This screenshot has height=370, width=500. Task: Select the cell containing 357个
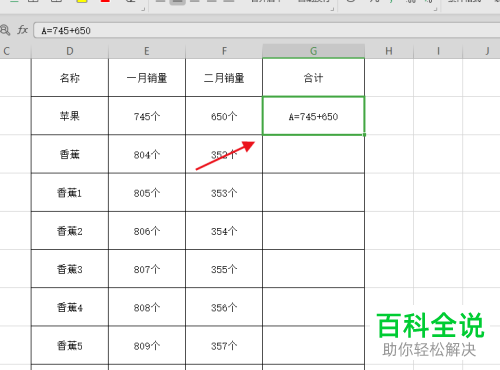(224, 345)
